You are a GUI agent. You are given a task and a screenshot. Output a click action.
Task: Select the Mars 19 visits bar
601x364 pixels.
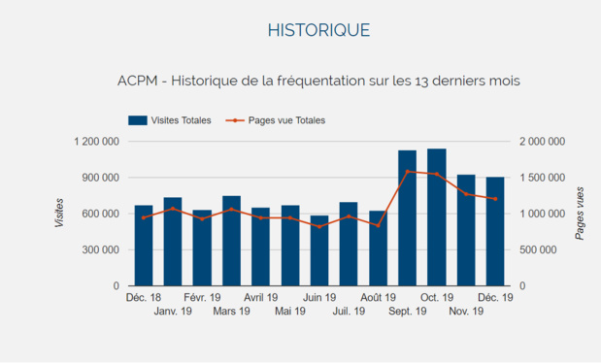[231, 241]
